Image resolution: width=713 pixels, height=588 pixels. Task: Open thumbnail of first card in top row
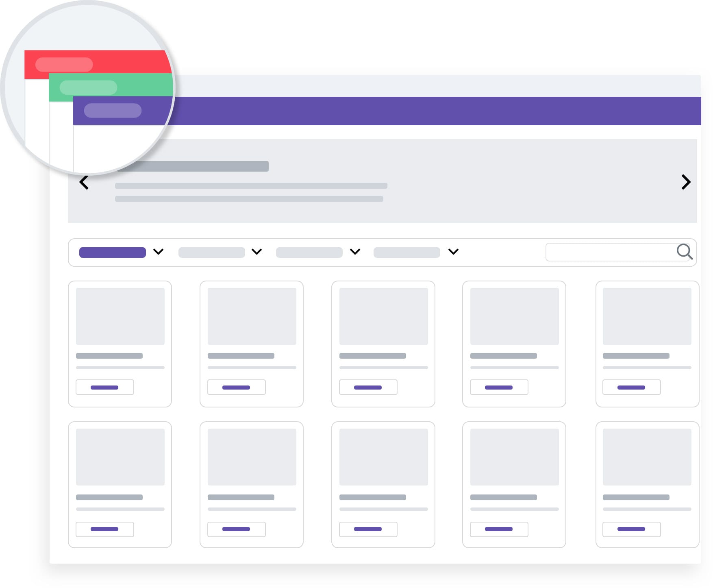(120, 316)
